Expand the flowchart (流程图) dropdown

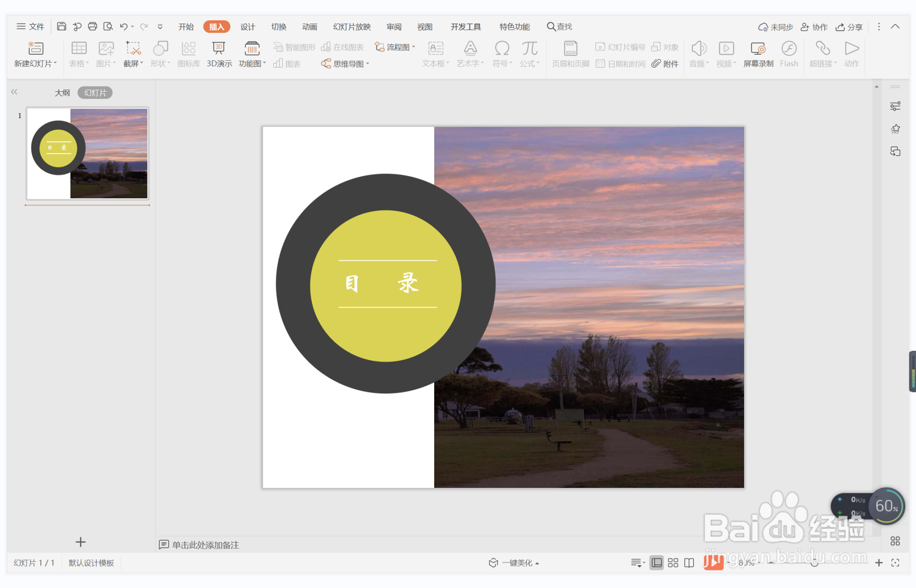(x=413, y=47)
